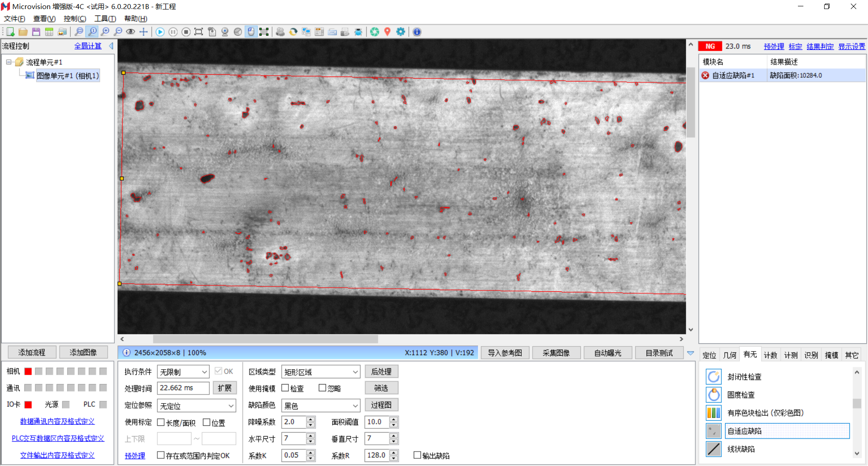The width and height of the screenshot is (868, 466).
Task: Click the zoom out magnifier icon
Action: 118,32
